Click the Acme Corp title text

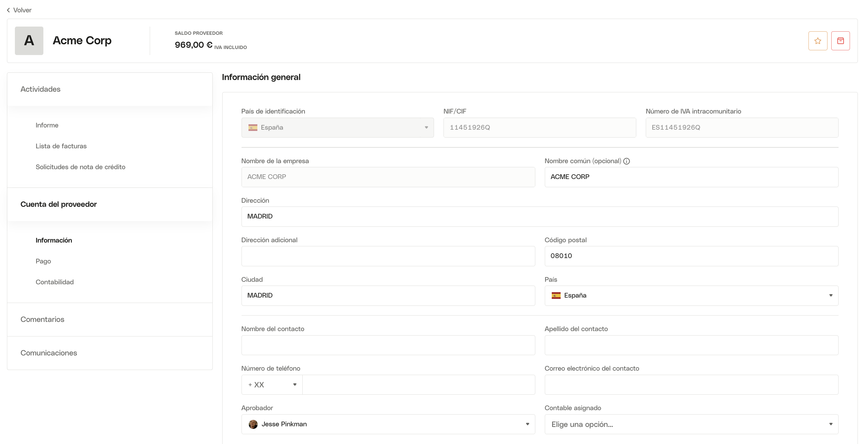click(82, 40)
